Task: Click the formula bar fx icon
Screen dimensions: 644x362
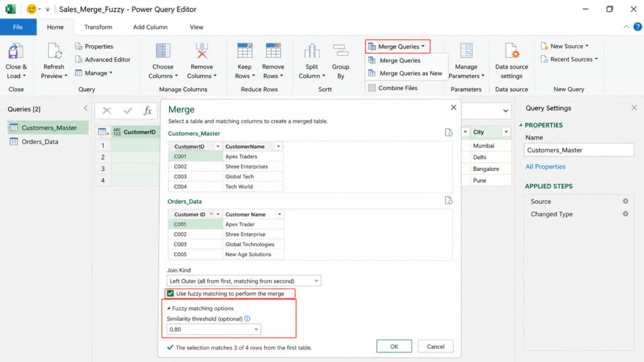Action: (x=147, y=111)
